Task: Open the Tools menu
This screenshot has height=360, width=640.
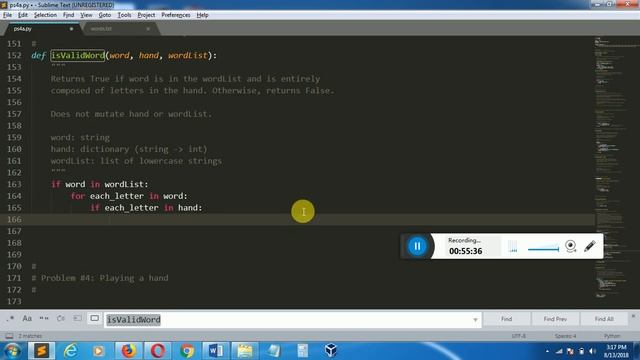Action: coord(124,15)
